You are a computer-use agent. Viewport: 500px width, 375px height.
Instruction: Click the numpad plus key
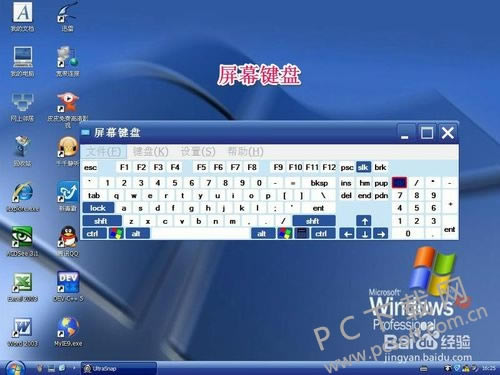pyautogui.click(x=450, y=202)
